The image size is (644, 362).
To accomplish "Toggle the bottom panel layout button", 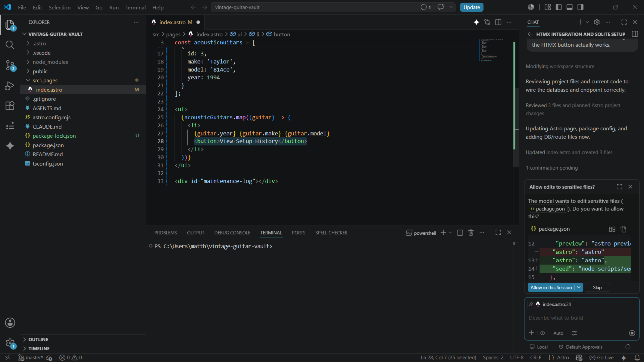I will pyautogui.click(x=570, y=7).
